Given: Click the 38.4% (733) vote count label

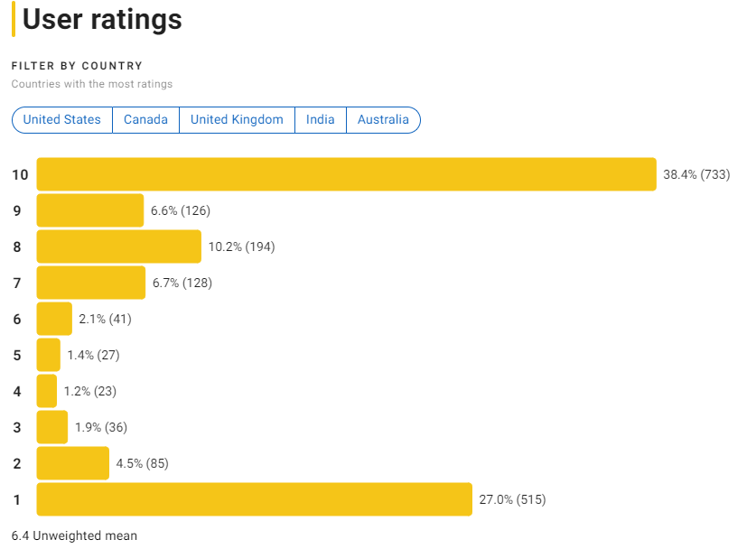Looking at the screenshot, I should coord(696,174).
